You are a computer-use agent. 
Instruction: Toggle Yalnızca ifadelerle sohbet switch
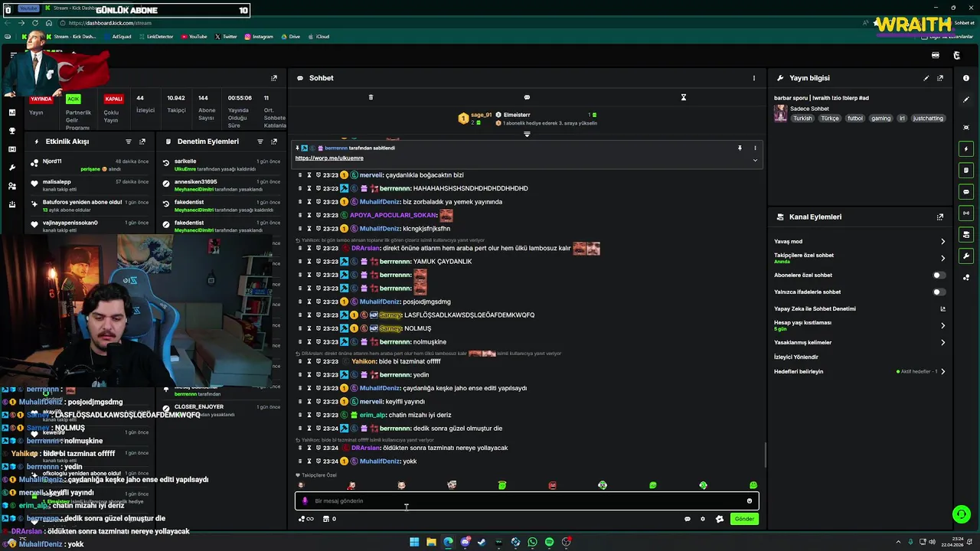[x=939, y=292]
